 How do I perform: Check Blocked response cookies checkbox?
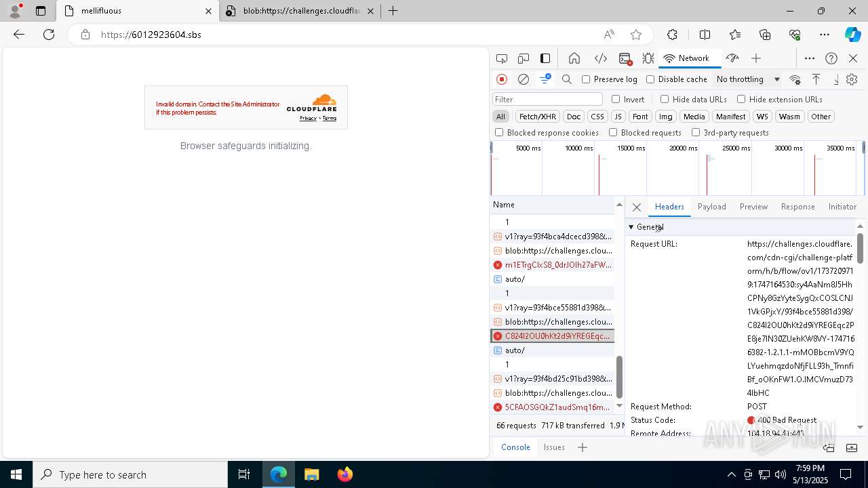click(x=499, y=133)
